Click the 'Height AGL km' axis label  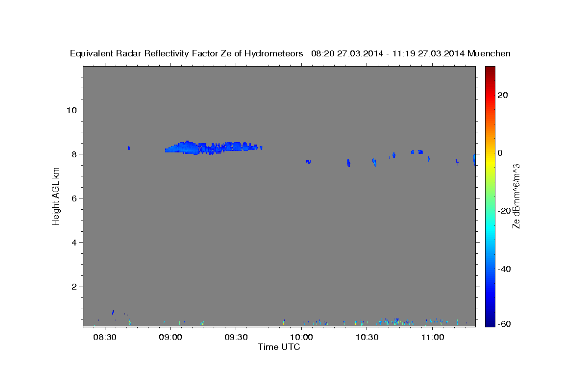pyautogui.click(x=56, y=196)
